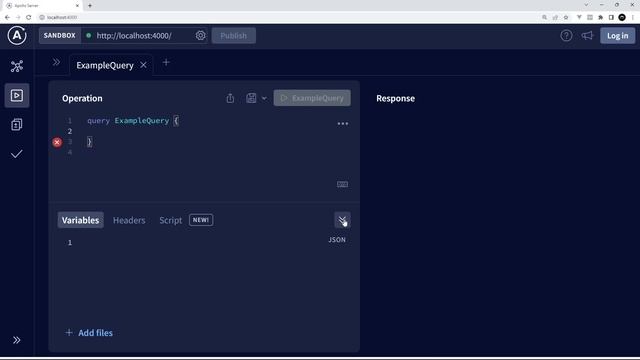This screenshot has height=360, width=640.
Task: Click the SANDBOX label
Action: (60, 36)
